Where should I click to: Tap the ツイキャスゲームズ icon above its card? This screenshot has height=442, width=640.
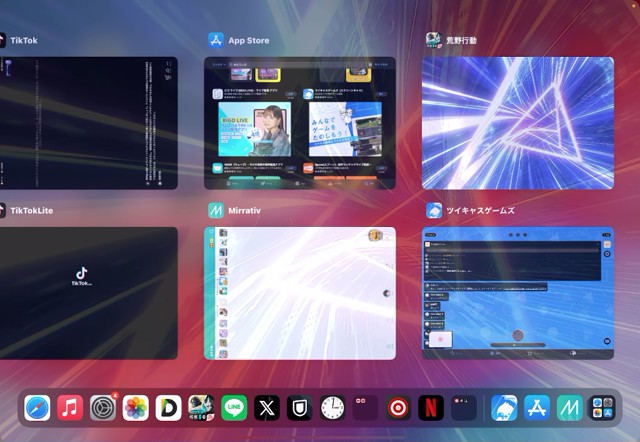point(434,211)
